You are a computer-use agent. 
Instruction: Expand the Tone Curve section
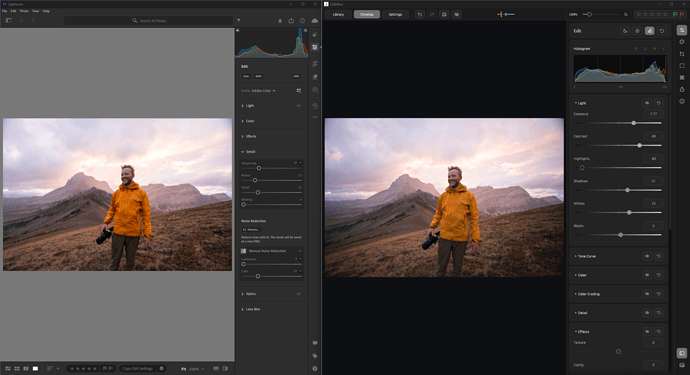585,256
